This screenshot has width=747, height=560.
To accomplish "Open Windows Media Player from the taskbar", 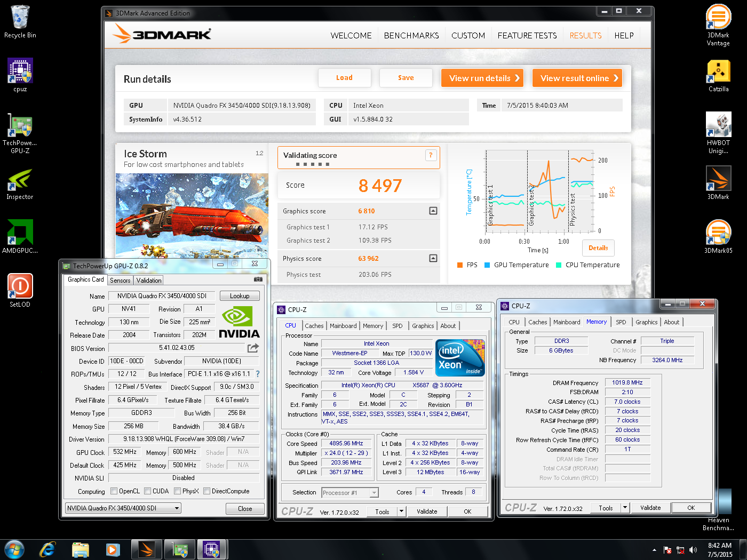I will click(x=113, y=549).
